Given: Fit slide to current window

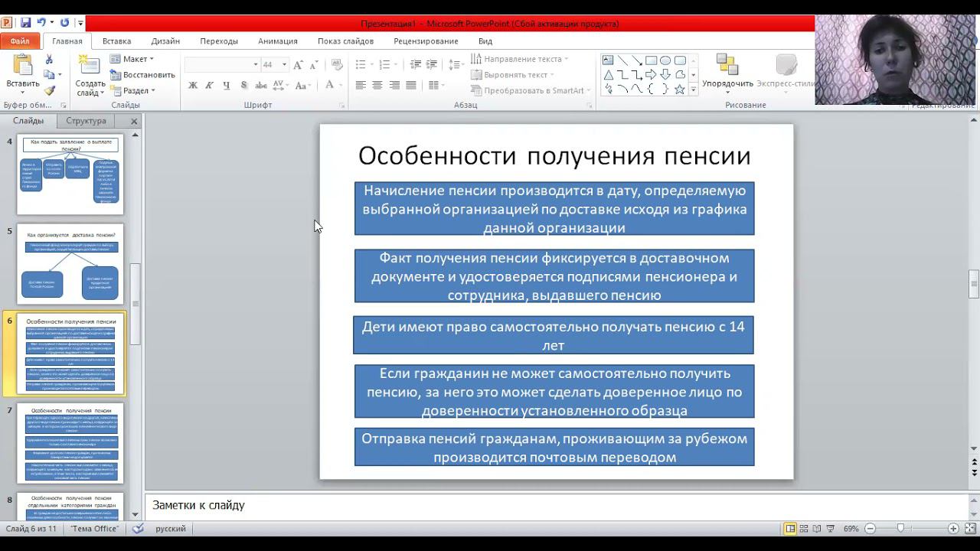Looking at the screenshot, I should point(969,529).
